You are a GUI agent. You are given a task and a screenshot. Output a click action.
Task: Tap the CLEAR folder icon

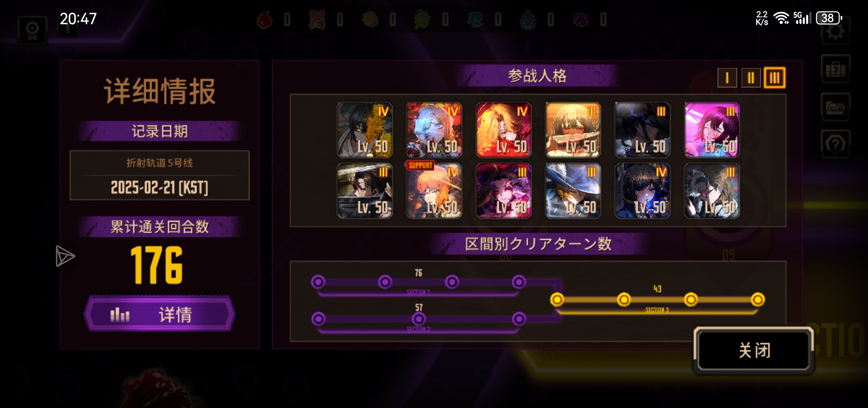pyautogui.click(x=835, y=107)
